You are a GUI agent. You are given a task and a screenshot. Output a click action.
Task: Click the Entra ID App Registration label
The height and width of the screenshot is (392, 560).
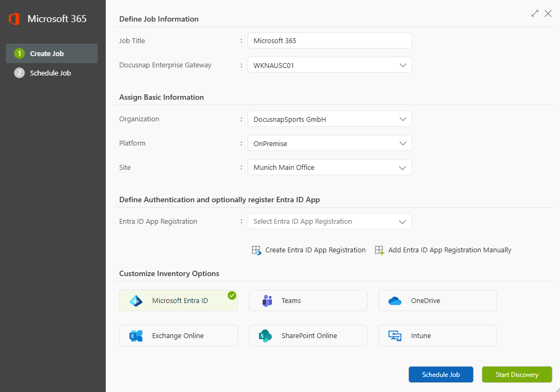158,222
